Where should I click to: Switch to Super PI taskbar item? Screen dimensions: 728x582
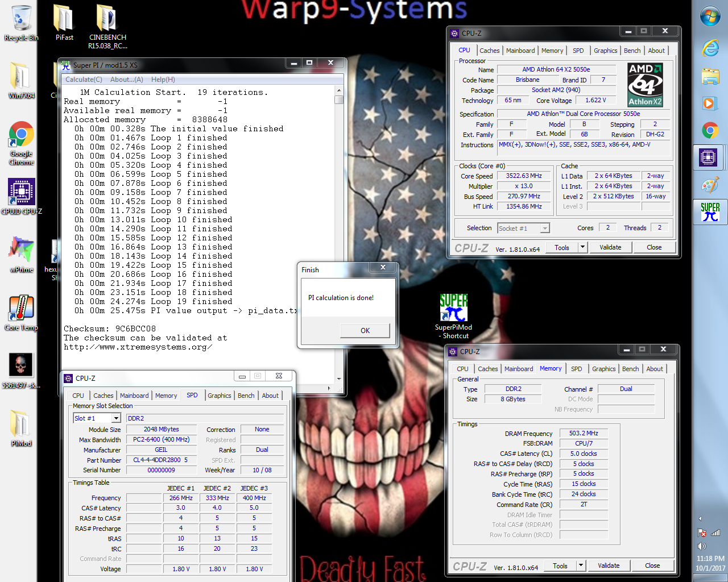coord(710,212)
